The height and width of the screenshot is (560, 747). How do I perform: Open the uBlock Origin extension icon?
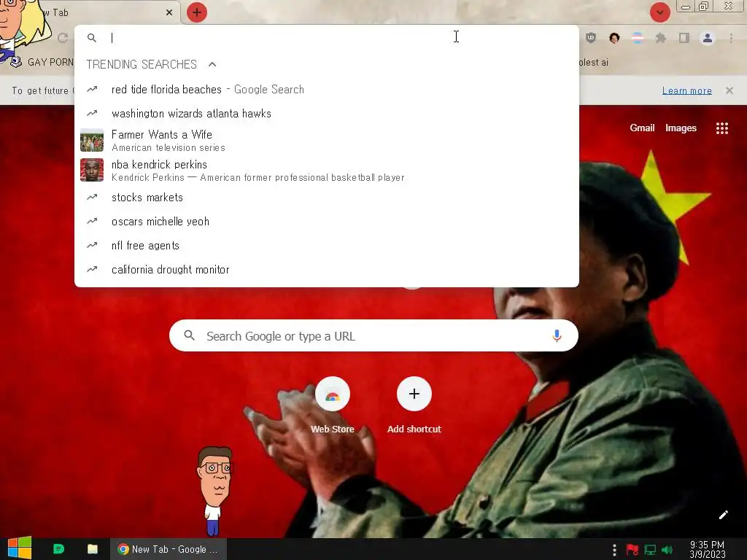(x=591, y=38)
